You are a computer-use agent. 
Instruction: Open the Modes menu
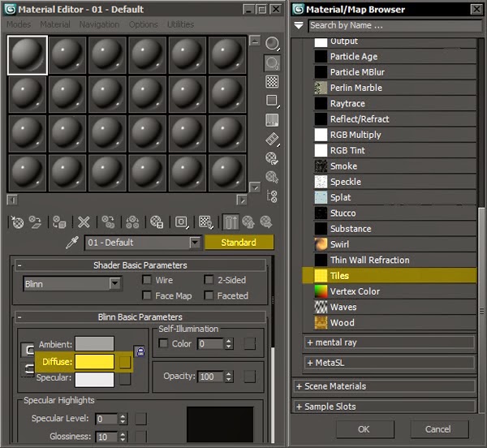19,24
